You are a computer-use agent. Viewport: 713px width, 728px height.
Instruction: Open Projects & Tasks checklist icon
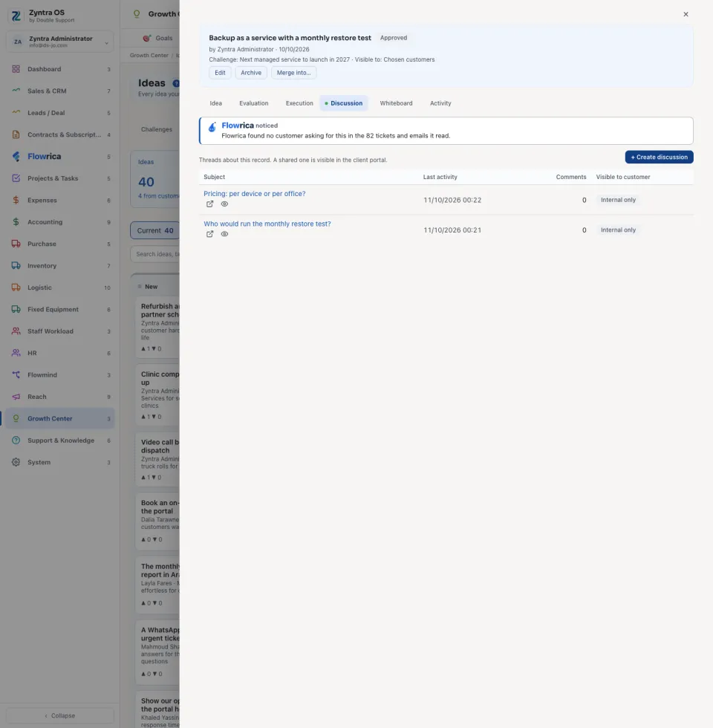tap(16, 178)
